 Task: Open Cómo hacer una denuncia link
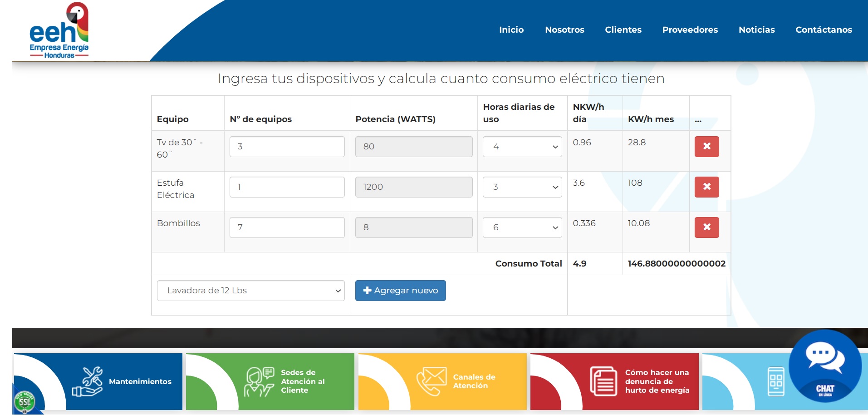pos(657,381)
